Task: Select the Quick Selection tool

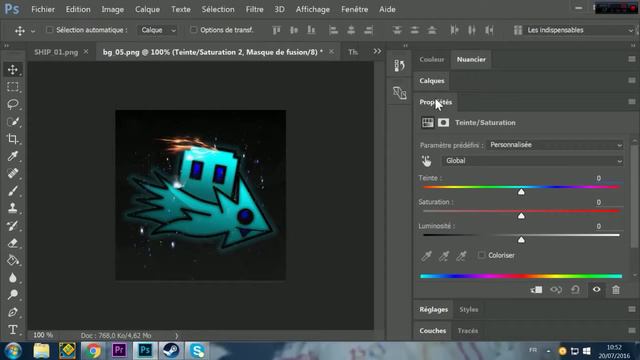Action: point(13,122)
